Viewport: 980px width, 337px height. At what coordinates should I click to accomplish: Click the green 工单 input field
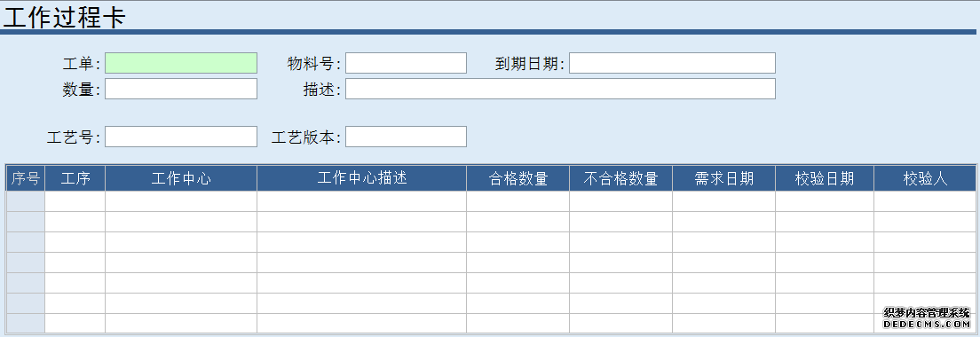(180, 63)
